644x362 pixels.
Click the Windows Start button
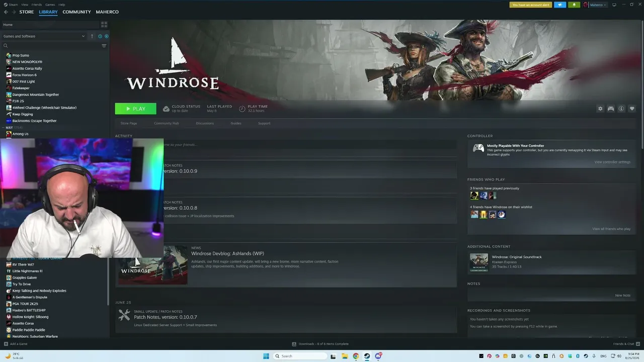[266, 356]
